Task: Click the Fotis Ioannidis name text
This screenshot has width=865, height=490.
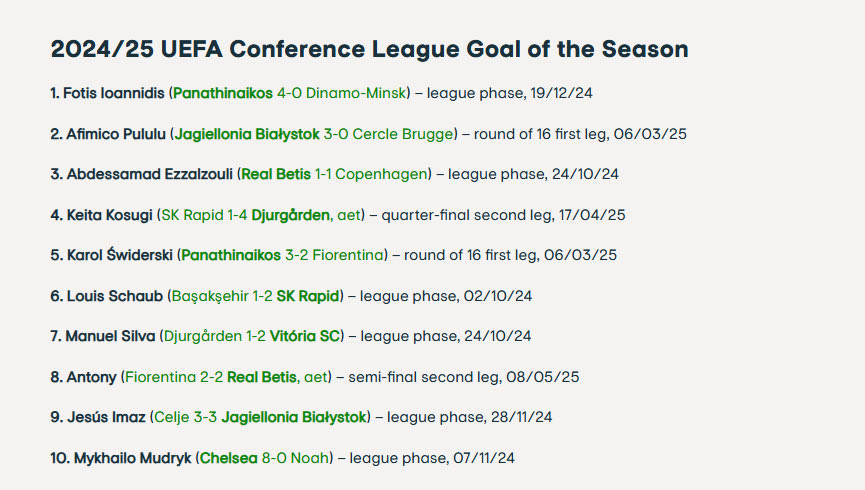Action: pyautogui.click(x=113, y=93)
